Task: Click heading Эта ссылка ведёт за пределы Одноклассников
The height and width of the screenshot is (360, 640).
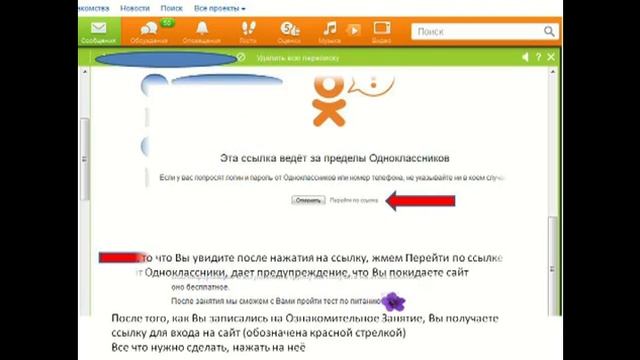Action: [x=335, y=158]
